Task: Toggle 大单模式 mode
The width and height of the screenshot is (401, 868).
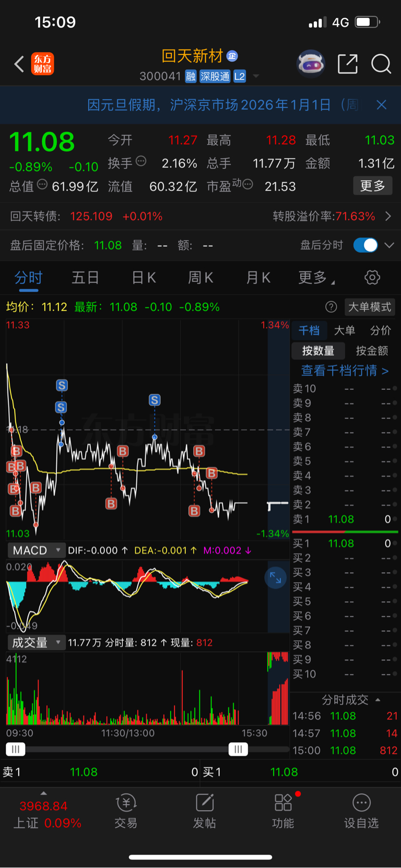Action: 369,307
